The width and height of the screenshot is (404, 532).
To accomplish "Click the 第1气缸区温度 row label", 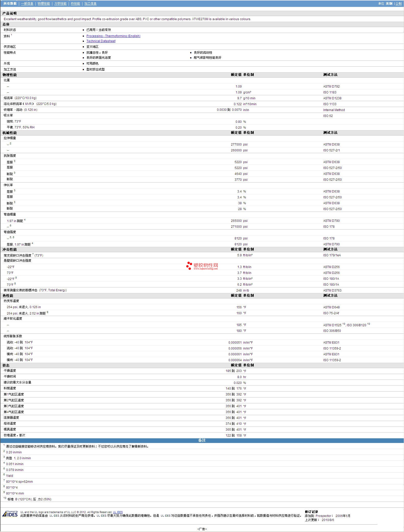I will (x=14, y=394).
